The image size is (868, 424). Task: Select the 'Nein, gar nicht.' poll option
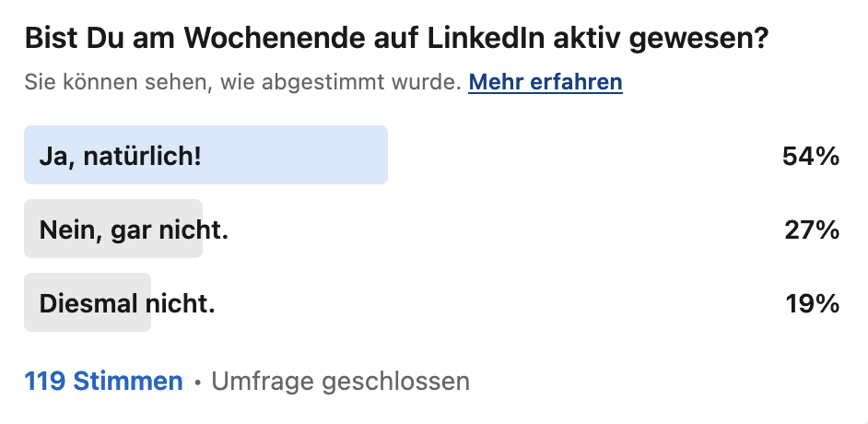432,229
